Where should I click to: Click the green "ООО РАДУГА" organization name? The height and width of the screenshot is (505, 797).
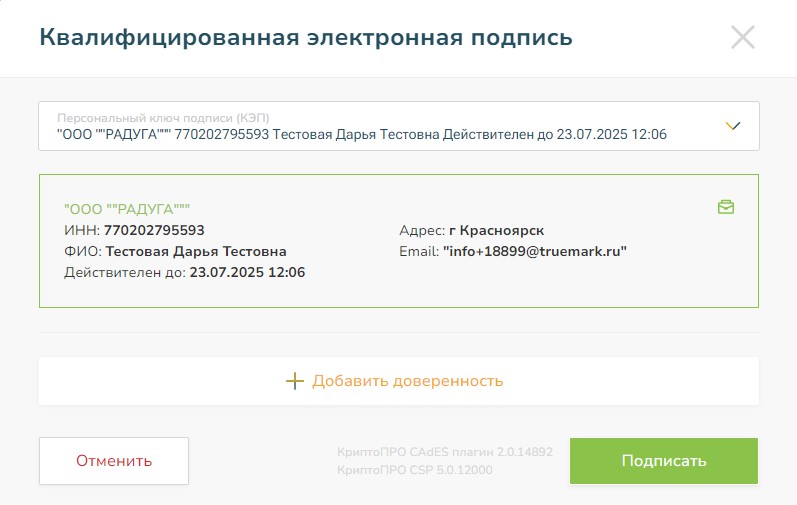(127, 209)
